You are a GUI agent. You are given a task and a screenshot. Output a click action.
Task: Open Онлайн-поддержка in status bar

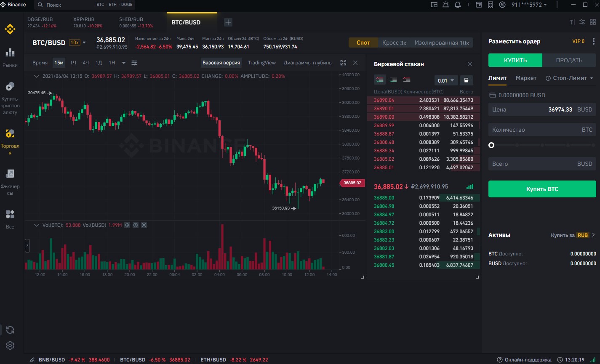[524, 360]
